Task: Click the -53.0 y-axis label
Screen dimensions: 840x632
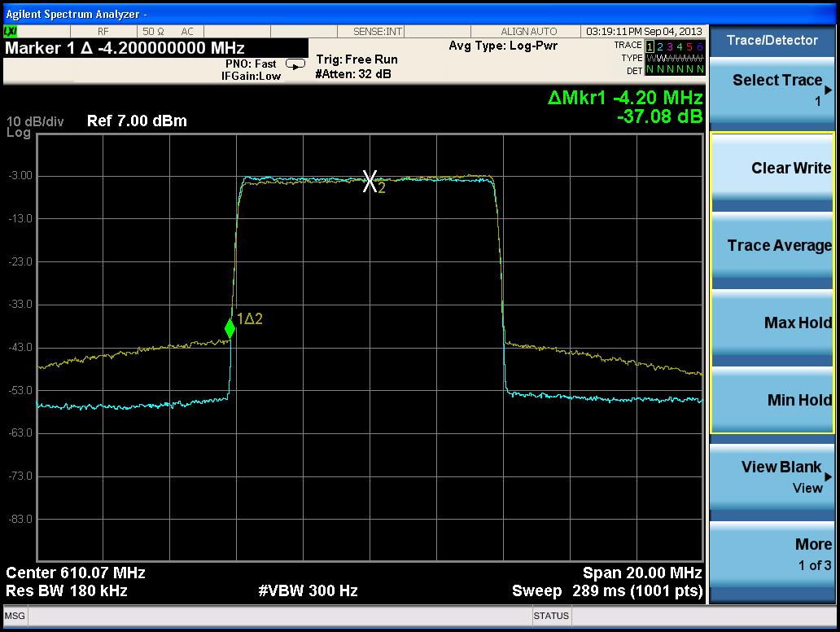Action: pos(20,390)
